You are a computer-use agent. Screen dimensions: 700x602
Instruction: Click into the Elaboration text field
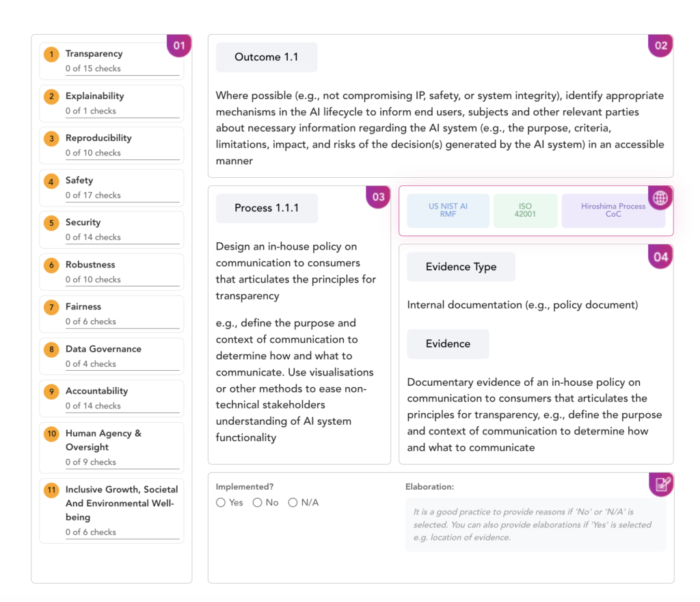[535, 524]
